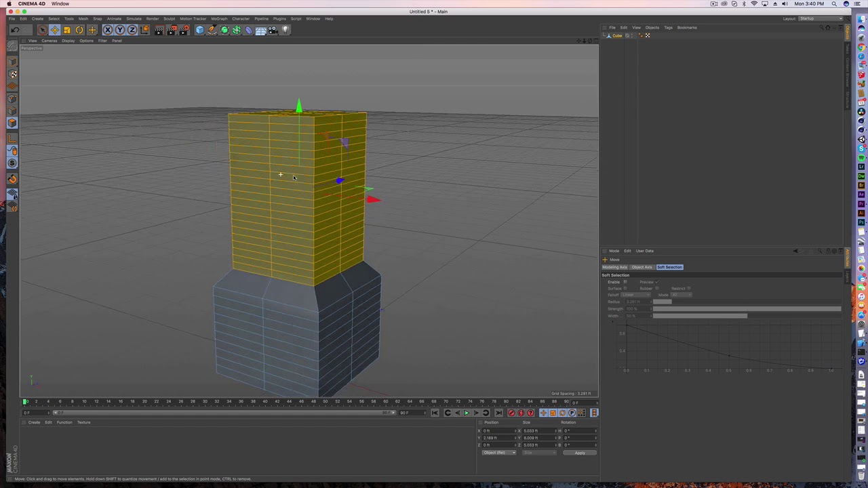The height and width of the screenshot is (488, 868).
Task: Open the Layout Startup dropdown
Action: coord(820,18)
